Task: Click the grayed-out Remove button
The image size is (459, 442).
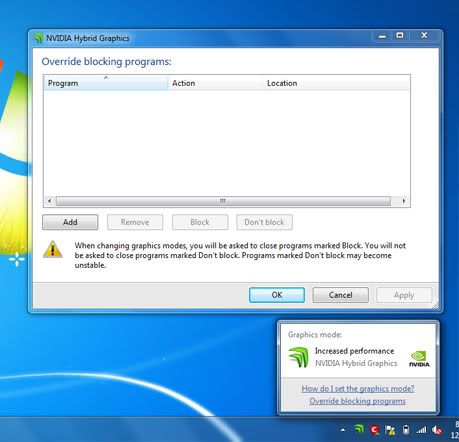Action: (x=135, y=222)
